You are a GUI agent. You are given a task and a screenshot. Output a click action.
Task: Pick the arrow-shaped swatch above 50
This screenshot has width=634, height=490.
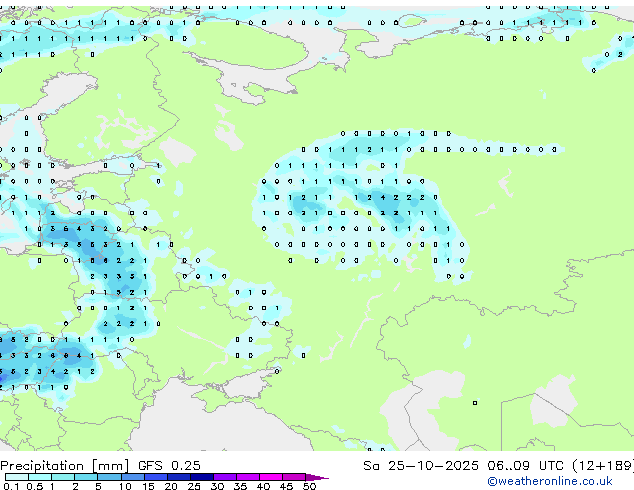tap(317, 477)
